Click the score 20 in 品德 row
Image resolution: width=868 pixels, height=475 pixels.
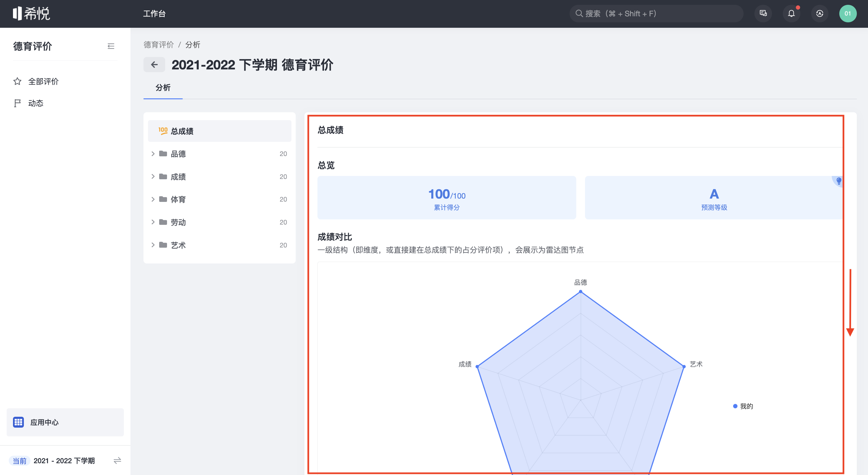tap(283, 154)
